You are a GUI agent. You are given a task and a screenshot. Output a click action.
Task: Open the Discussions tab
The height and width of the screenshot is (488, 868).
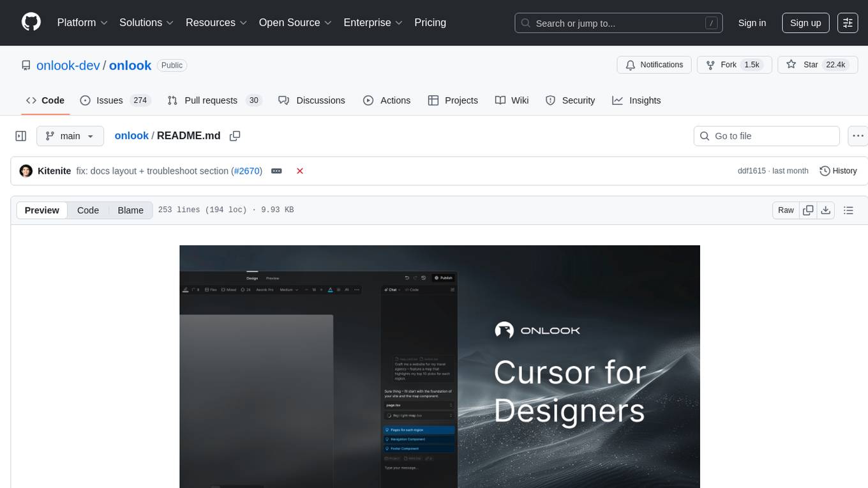coord(312,100)
